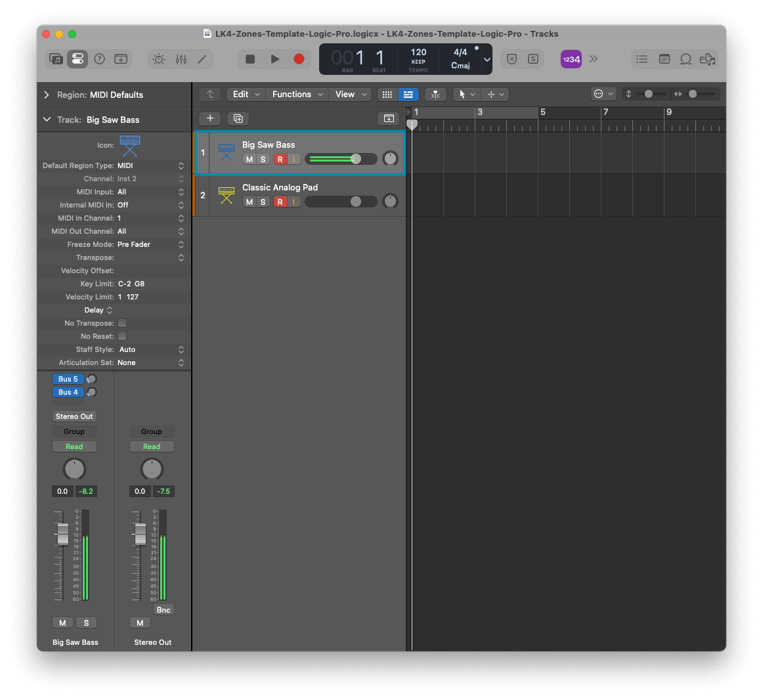The image size is (763, 700).
Task: Enable the No Reset checkbox
Action: [x=122, y=336]
